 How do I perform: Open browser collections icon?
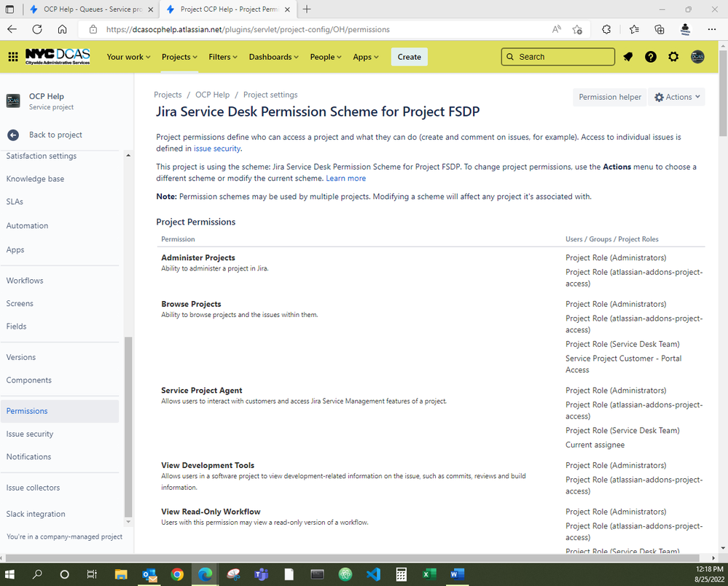tap(659, 30)
